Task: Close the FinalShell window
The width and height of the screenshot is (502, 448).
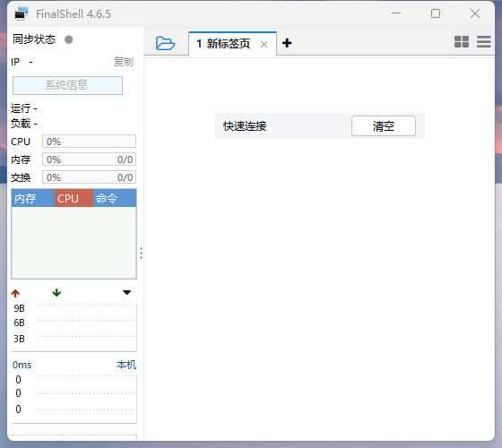Action: (475, 13)
